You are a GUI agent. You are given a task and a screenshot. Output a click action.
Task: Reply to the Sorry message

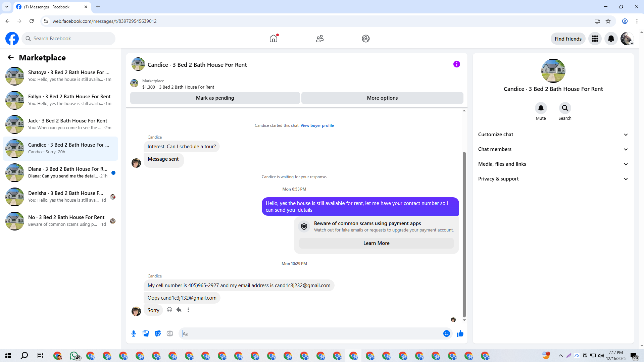[x=179, y=310]
